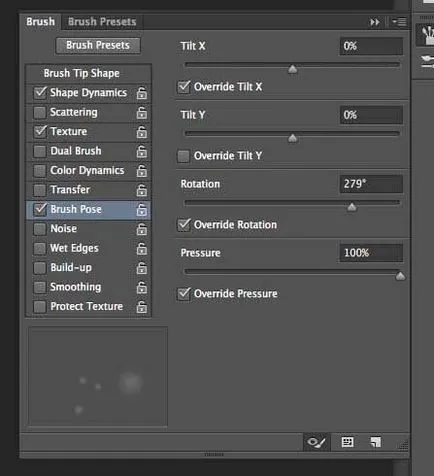
Task: Click the lock icon next to Scattering
Action: coord(142,113)
